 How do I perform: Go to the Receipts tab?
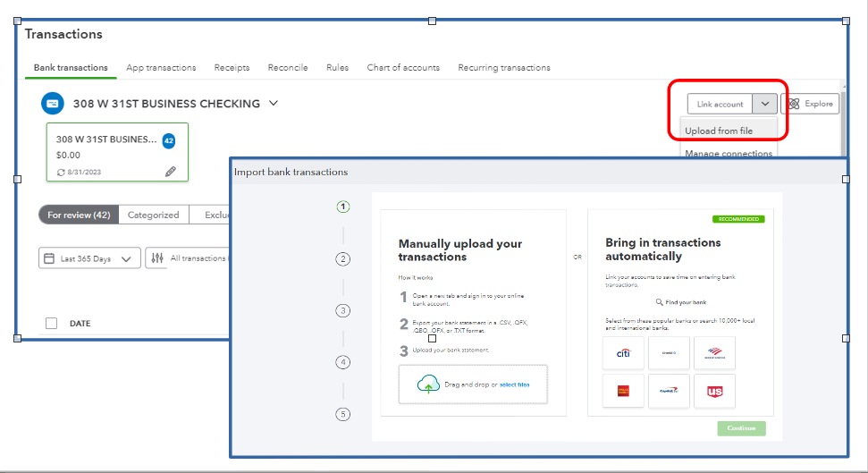tap(232, 68)
